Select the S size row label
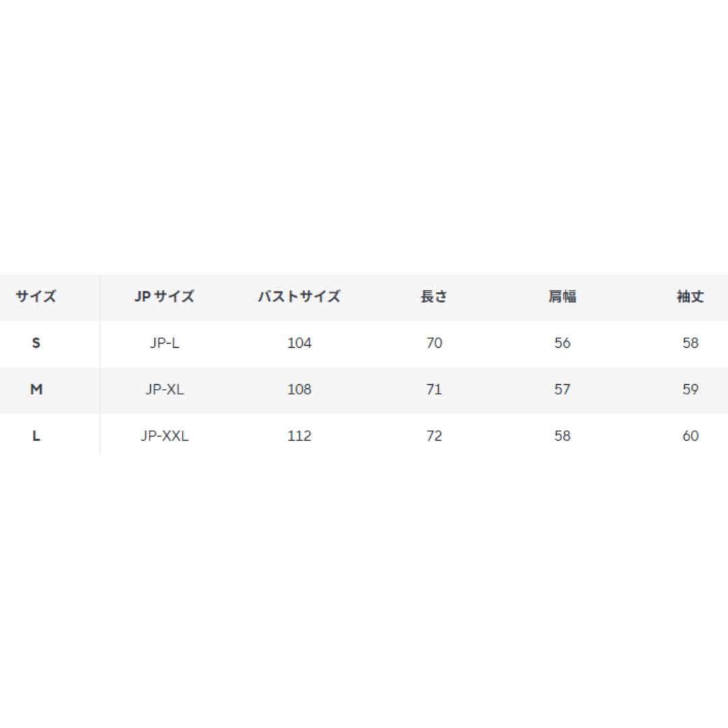 [x=36, y=343]
